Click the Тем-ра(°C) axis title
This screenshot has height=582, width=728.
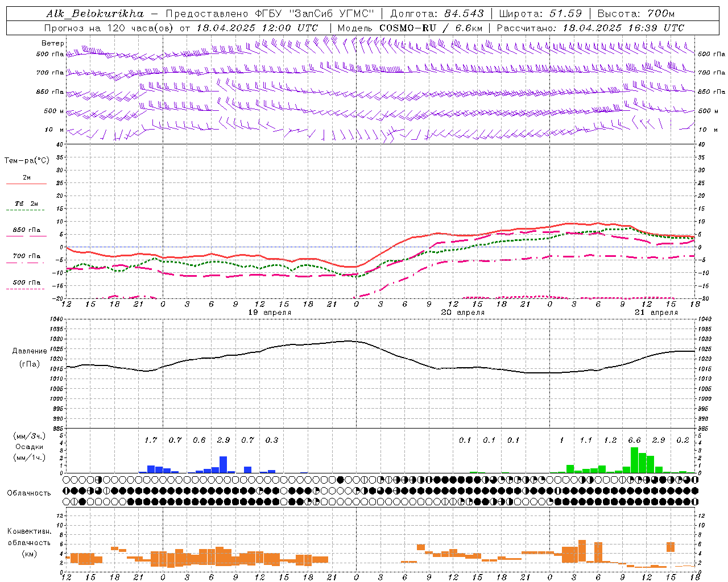point(27,161)
